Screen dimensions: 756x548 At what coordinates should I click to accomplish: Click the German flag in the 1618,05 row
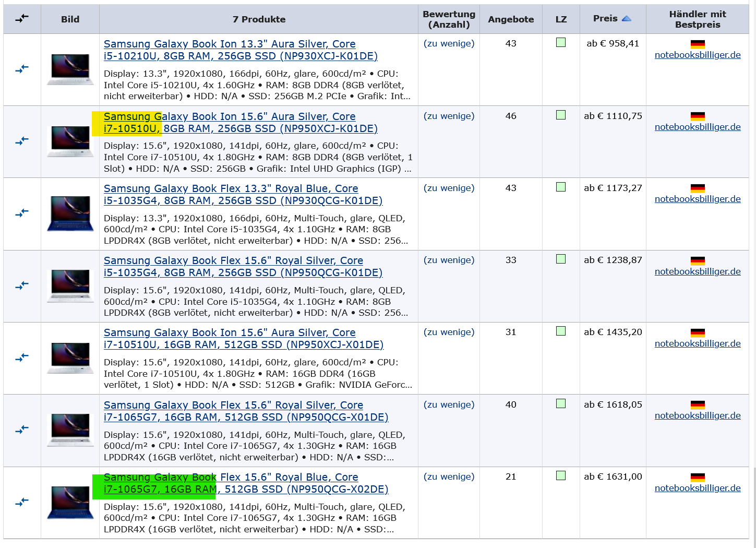[698, 405]
